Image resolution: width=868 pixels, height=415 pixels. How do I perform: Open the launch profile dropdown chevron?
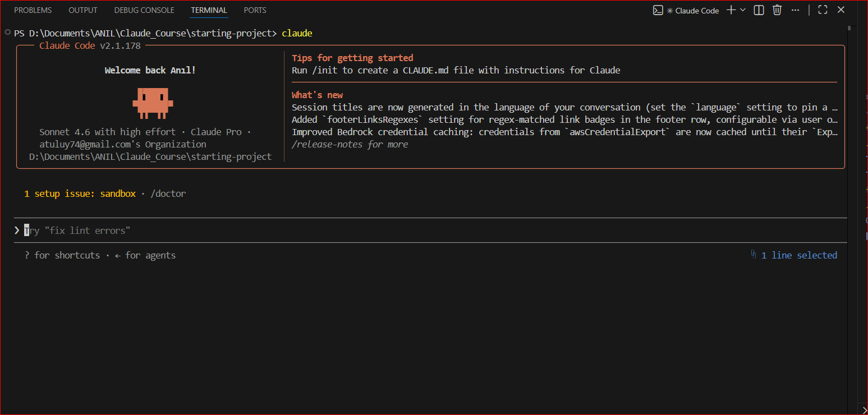pyautogui.click(x=743, y=10)
